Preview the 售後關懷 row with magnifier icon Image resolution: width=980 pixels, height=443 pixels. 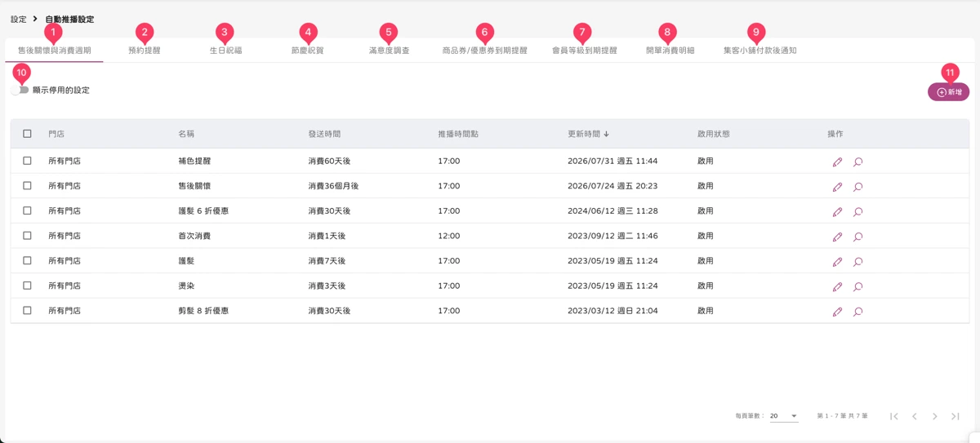tap(858, 187)
